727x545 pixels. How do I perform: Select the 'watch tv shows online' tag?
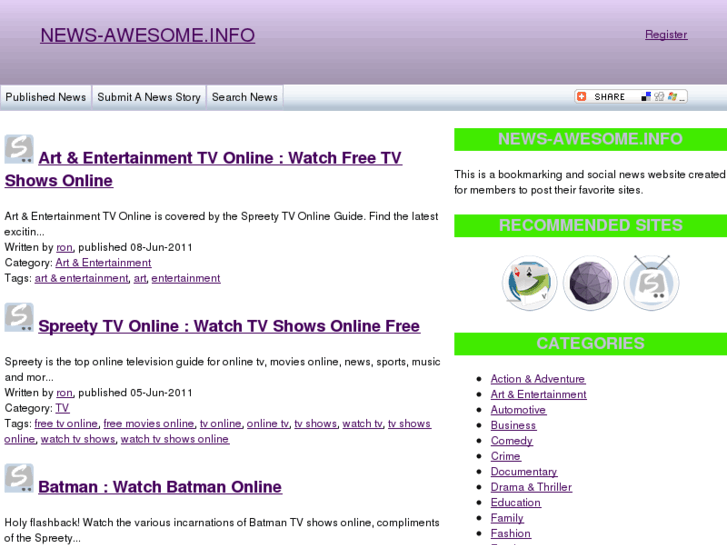tap(175, 439)
